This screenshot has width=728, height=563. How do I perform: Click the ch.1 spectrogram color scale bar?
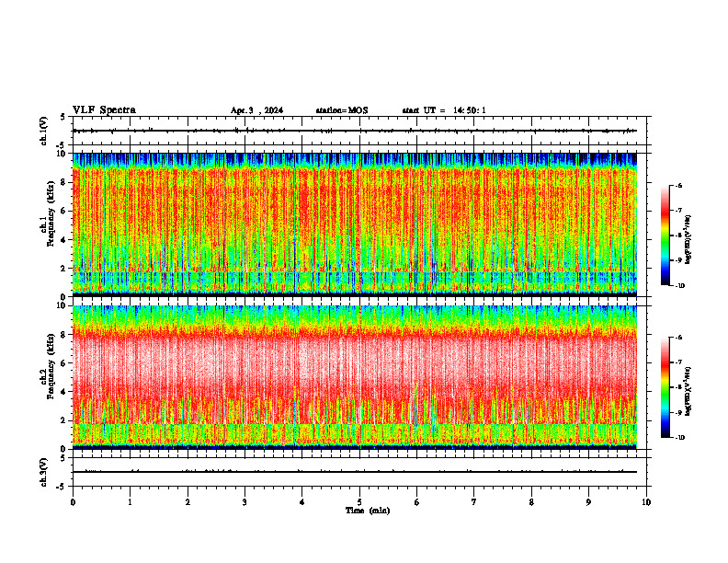(x=665, y=236)
